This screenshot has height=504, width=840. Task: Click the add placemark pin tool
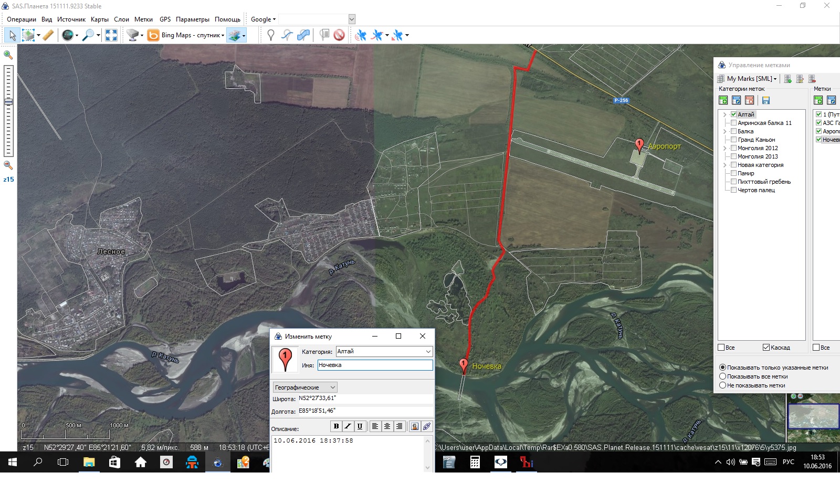(x=271, y=35)
